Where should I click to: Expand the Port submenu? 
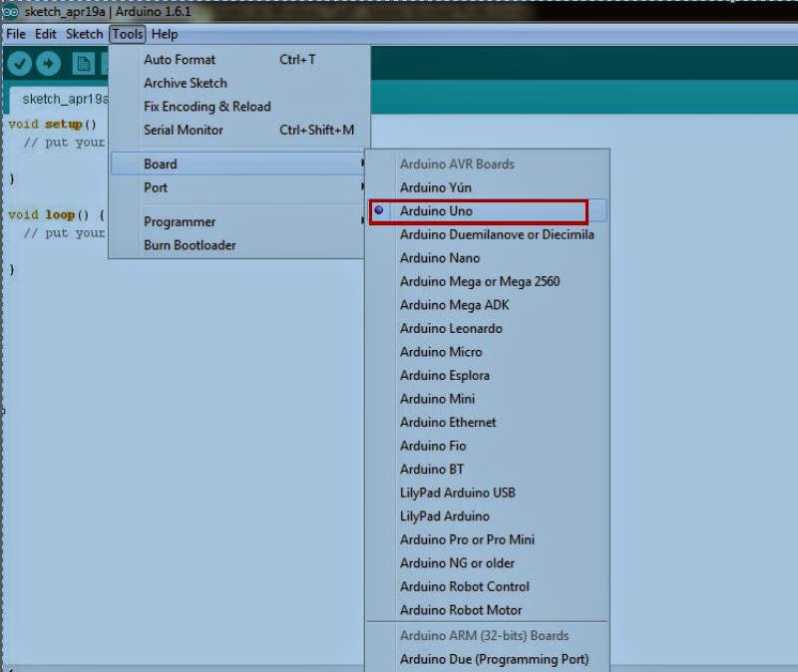coord(238,187)
